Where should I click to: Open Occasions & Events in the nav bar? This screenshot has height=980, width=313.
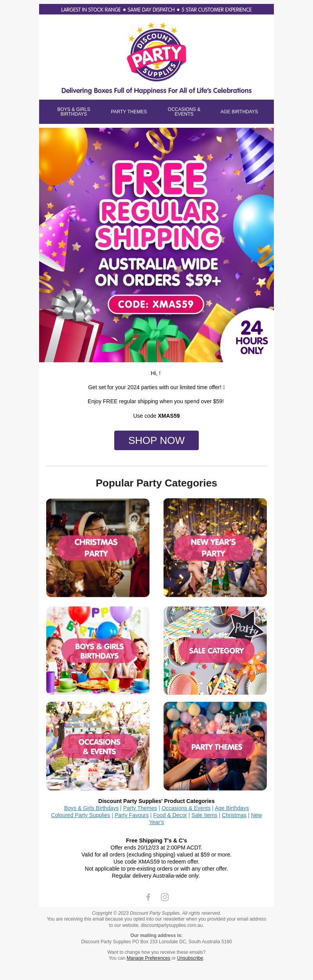(x=184, y=112)
